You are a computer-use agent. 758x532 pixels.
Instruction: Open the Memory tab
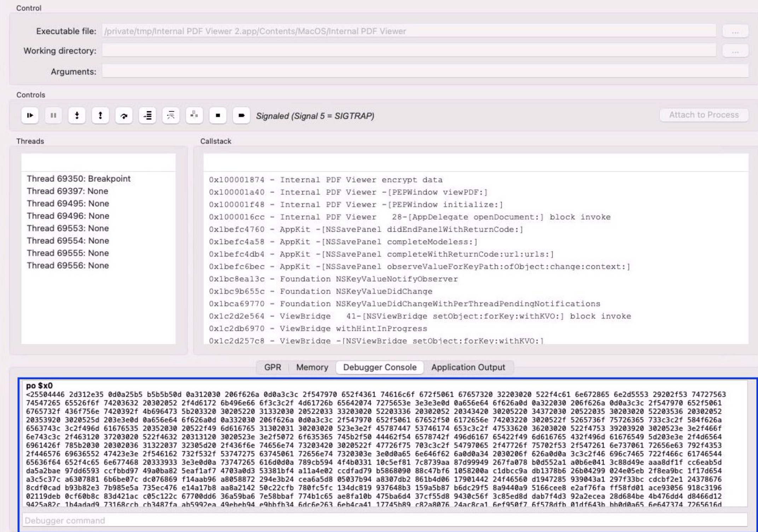coord(312,367)
